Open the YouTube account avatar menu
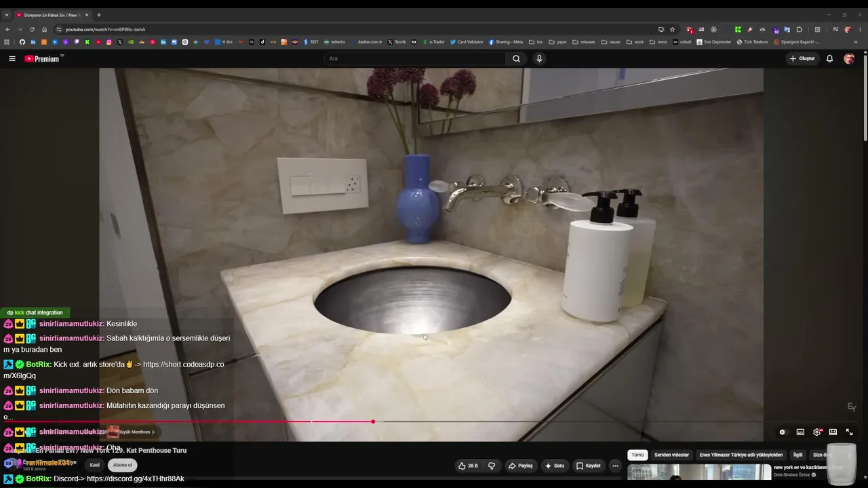868x488 pixels. pyautogui.click(x=849, y=59)
